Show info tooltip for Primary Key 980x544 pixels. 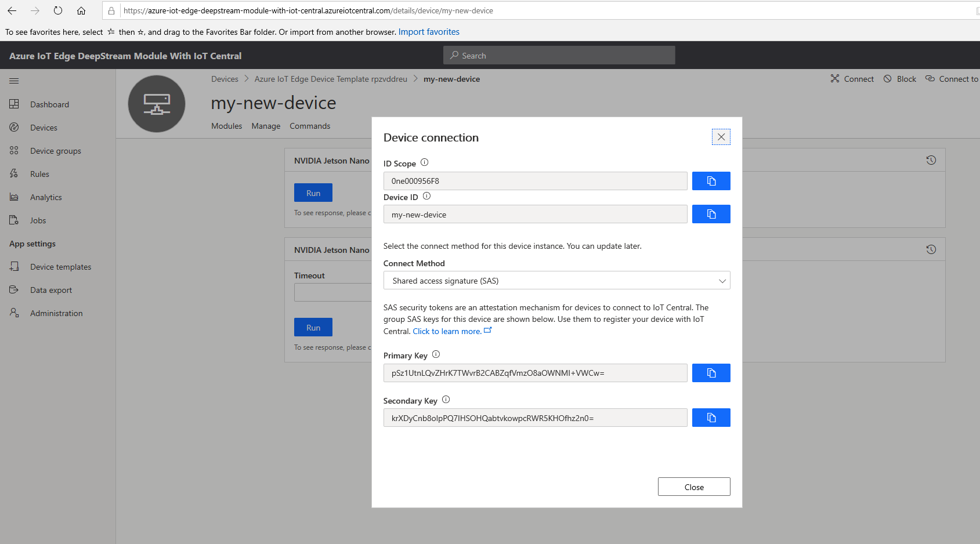436,354
